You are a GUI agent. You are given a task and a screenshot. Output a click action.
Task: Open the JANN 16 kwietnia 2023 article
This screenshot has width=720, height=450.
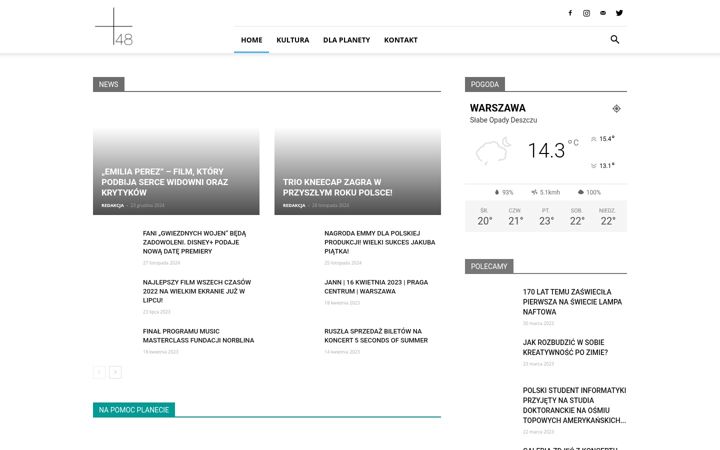[x=376, y=287]
